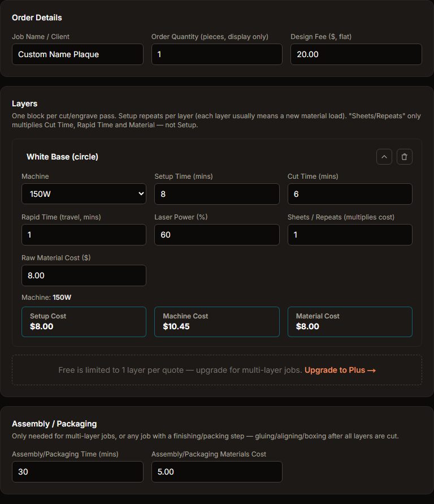Click the 'Machine: 150W' summary text
The width and height of the screenshot is (434, 504).
tap(46, 298)
